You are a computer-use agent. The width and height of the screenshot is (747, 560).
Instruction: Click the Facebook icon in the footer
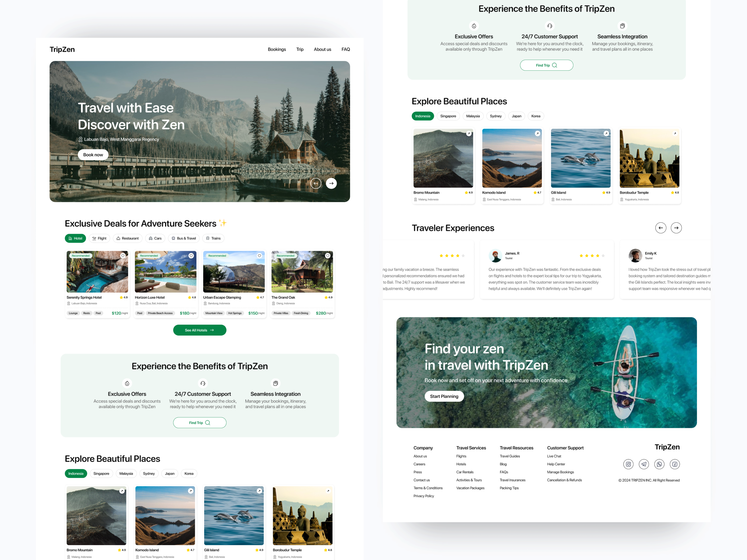point(675,464)
